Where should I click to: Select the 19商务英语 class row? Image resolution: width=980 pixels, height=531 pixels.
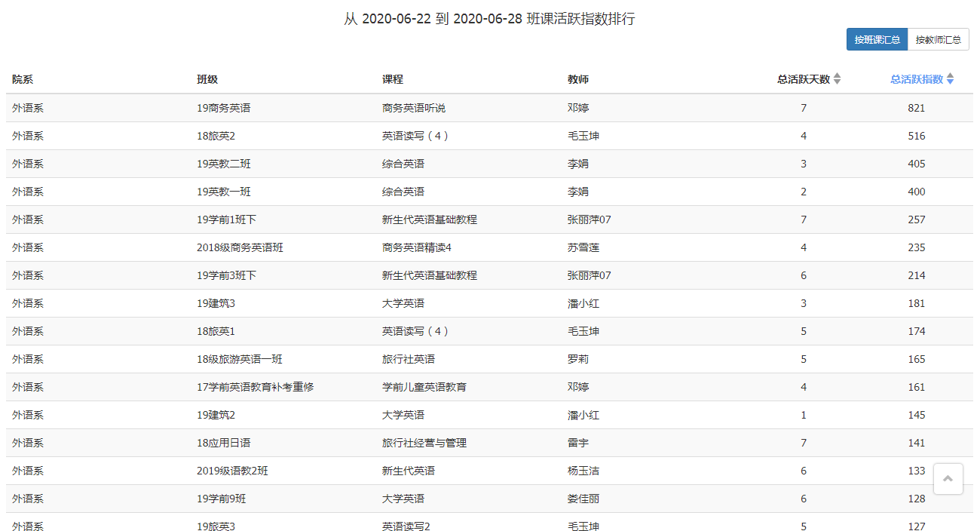pos(489,108)
